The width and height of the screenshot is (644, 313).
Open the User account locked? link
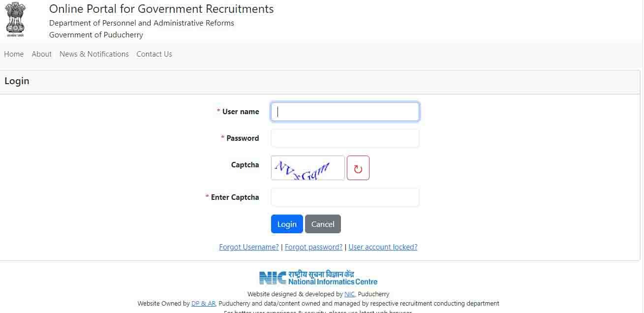tap(383, 247)
